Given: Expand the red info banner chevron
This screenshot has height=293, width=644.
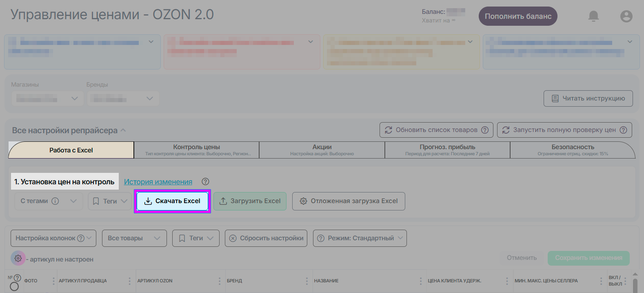Looking at the screenshot, I should [311, 42].
